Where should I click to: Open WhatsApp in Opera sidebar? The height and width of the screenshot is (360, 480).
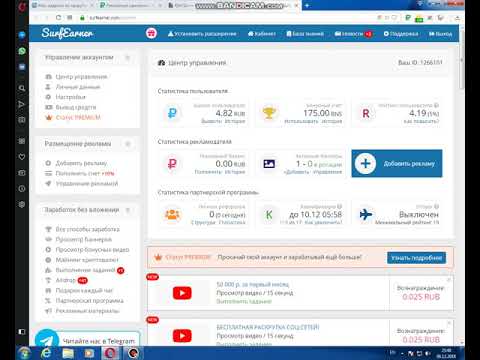pos(22,51)
